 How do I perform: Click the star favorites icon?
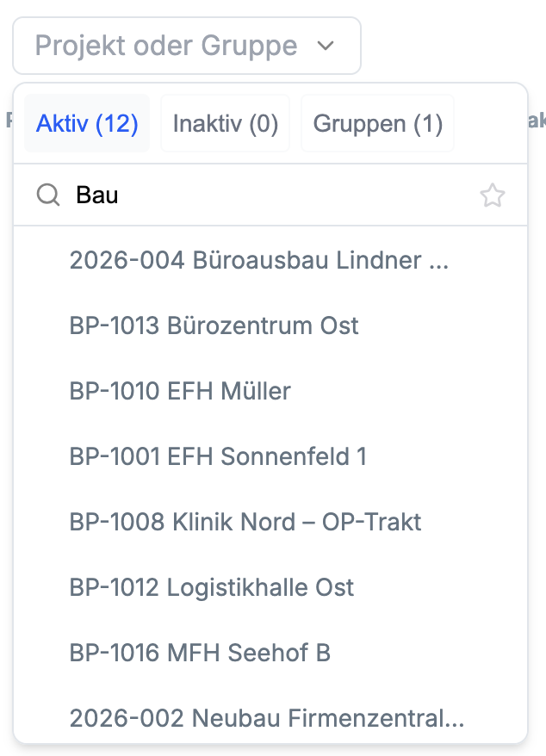[x=492, y=195]
